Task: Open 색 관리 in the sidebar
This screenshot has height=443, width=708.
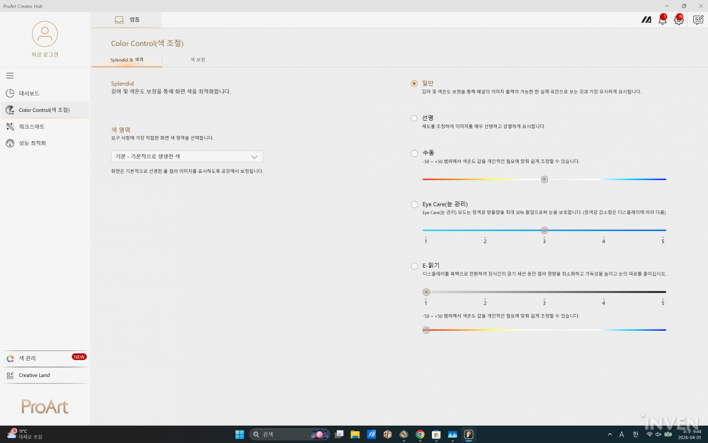Action: [28, 358]
